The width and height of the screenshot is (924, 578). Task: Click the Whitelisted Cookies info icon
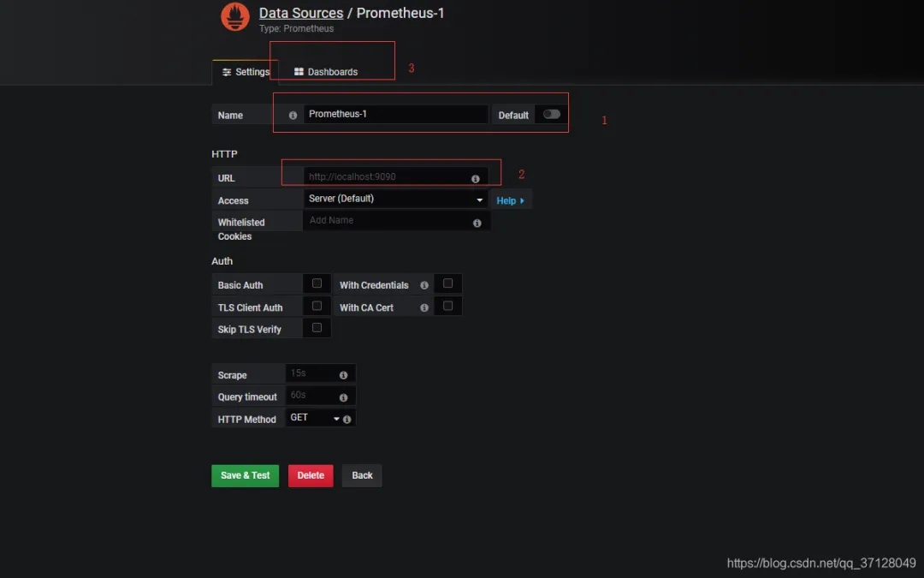[477, 223]
